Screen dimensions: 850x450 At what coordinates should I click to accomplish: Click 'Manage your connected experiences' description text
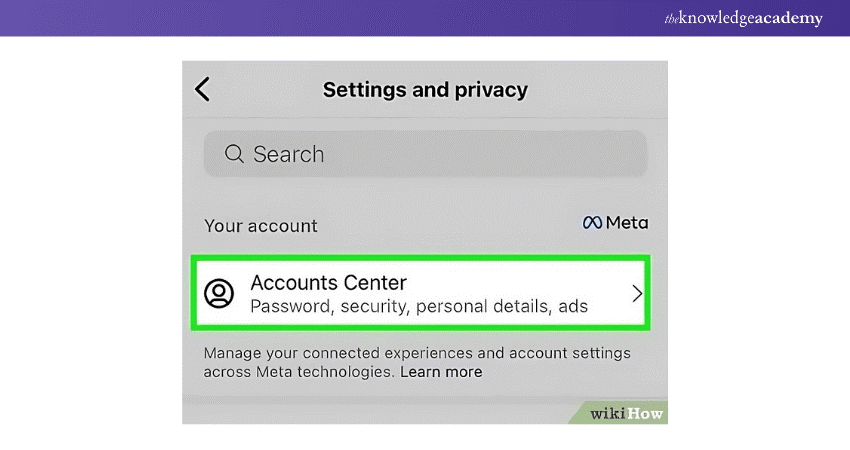coord(417,353)
